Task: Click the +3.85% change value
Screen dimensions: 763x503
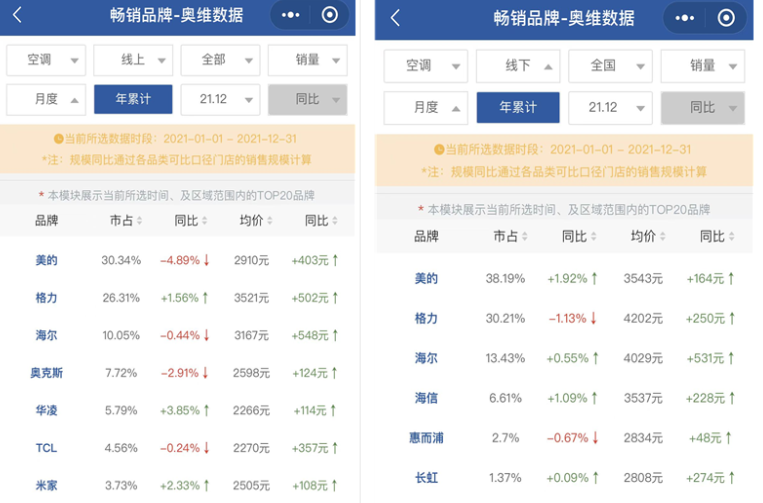Action: pyautogui.click(x=180, y=410)
